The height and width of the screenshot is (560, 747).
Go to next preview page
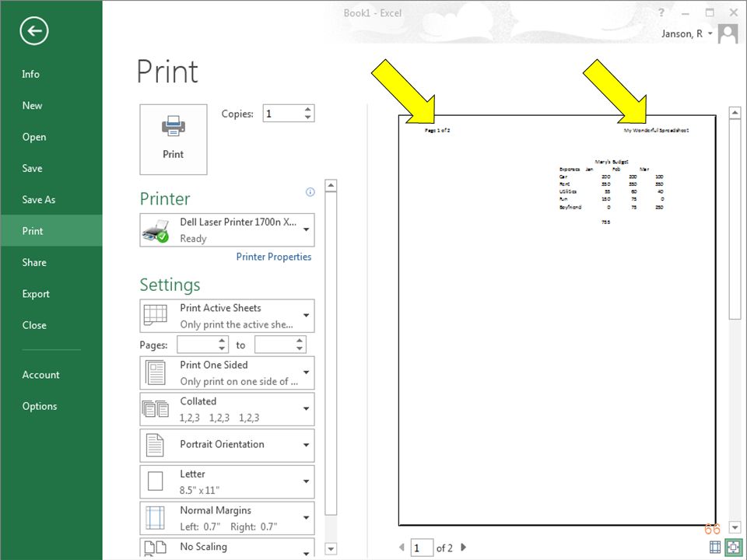point(464,547)
